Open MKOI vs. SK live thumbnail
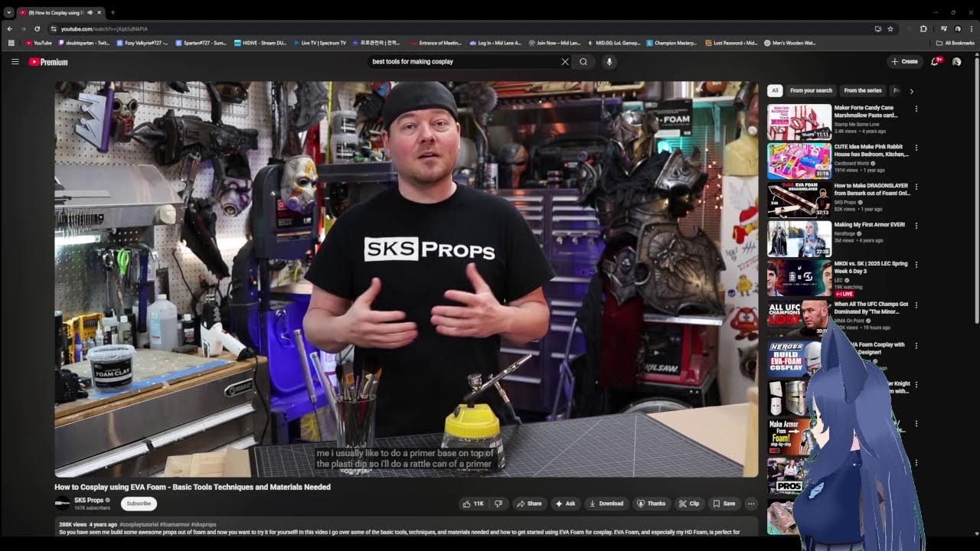This screenshot has height=551, width=980. tap(799, 279)
